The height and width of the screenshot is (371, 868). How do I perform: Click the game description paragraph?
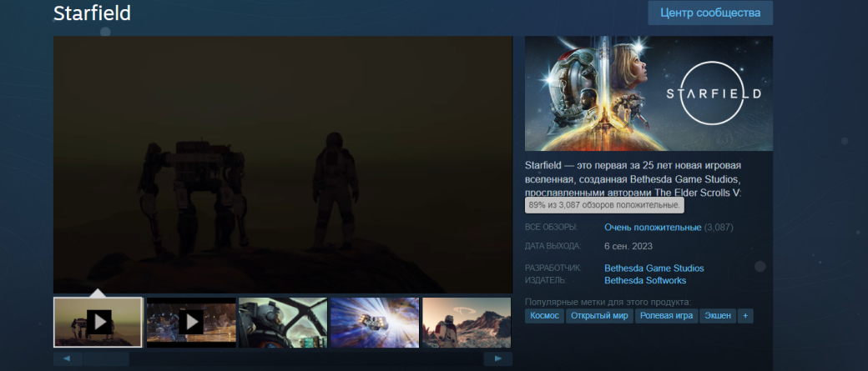click(633, 179)
